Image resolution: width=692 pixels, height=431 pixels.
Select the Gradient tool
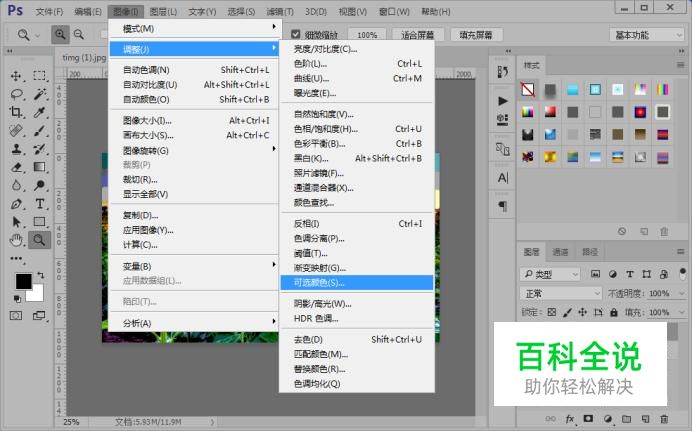point(39,167)
